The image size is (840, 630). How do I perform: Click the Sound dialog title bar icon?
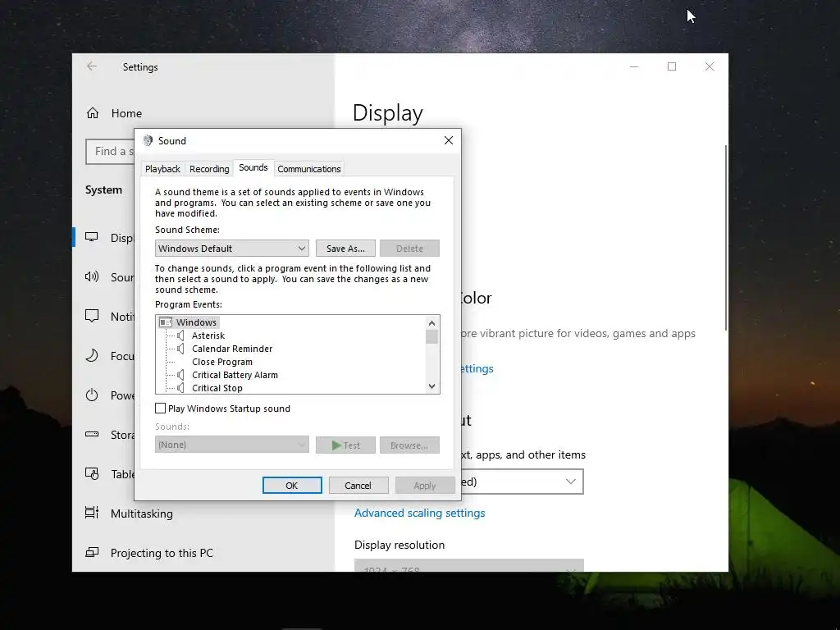148,141
